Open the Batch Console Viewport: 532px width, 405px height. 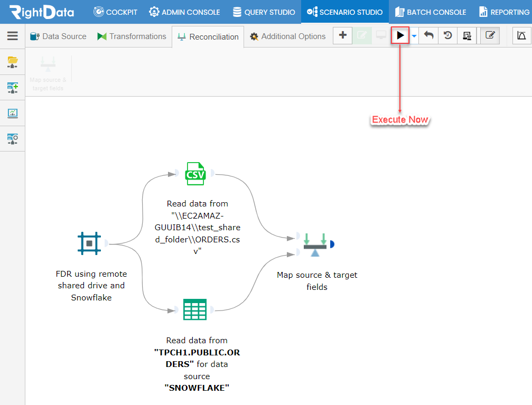(430, 12)
